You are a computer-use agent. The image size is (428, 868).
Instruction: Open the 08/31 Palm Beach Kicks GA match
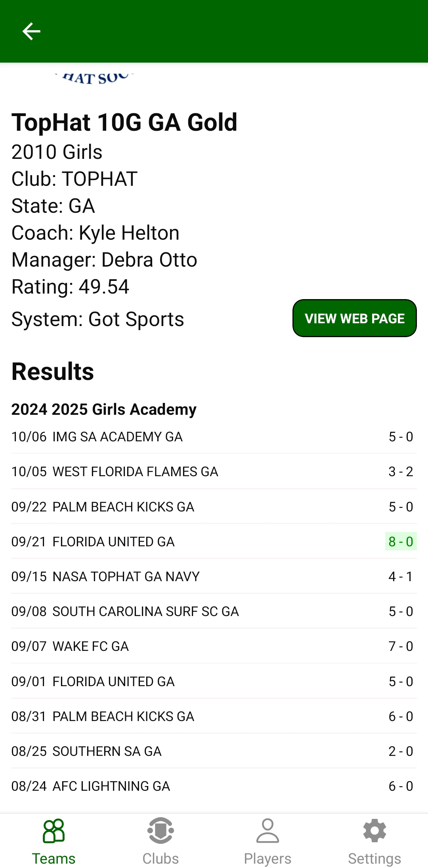[214, 716]
